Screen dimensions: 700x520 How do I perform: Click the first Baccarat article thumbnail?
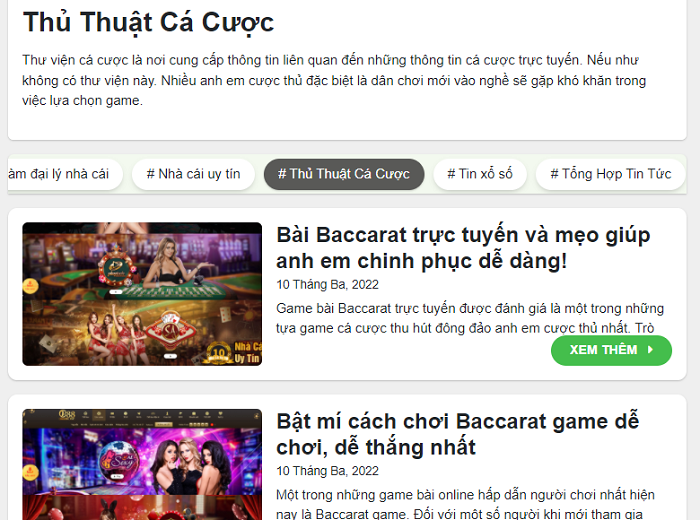tap(142, 294)
